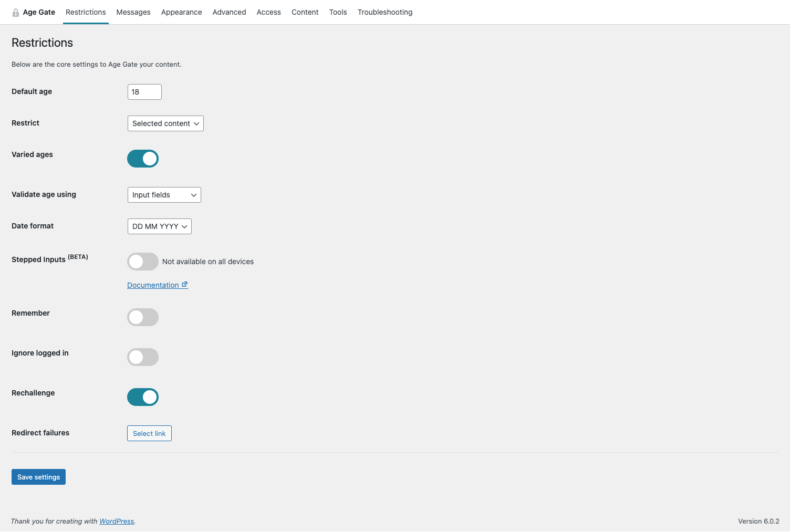The width and height of the screenshot is (790, 532).
Task: Click the Default age input field
Action: [144, 92]
